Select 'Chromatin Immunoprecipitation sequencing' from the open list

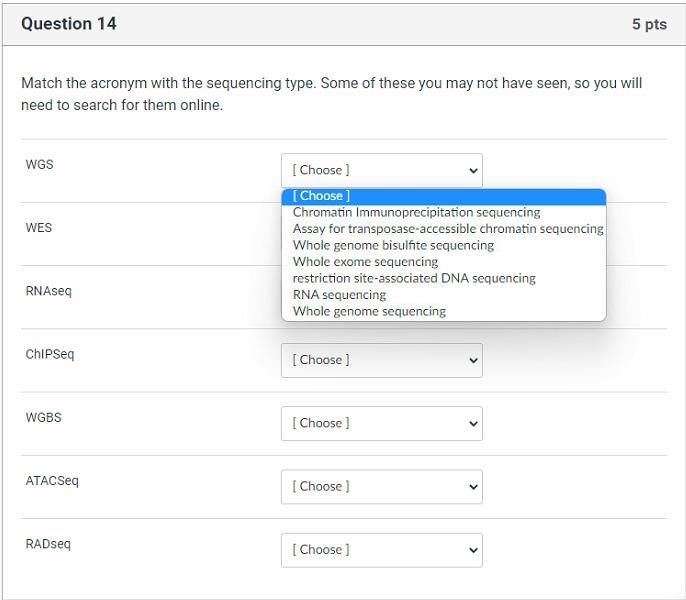(416, 212)
